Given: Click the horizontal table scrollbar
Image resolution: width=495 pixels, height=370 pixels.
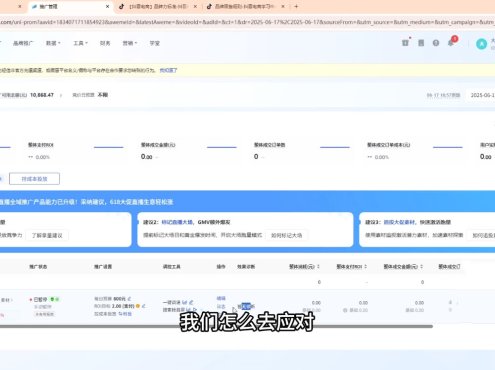Looking at the screenshot, I should click(x=216, y=326).
